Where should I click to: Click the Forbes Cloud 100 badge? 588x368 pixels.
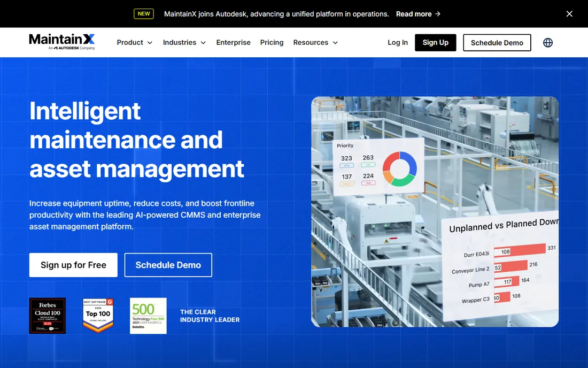click(x=48, y=316)
